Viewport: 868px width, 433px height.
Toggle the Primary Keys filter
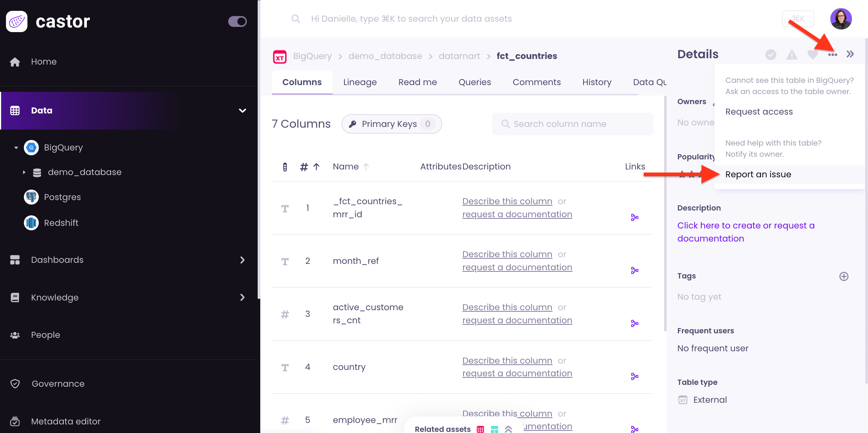[391, 124]
